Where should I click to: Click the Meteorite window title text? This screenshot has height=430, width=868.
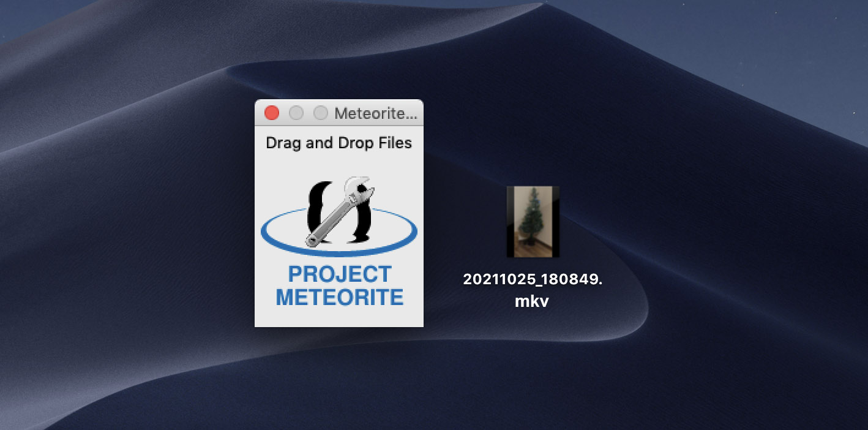pos(376,113)
